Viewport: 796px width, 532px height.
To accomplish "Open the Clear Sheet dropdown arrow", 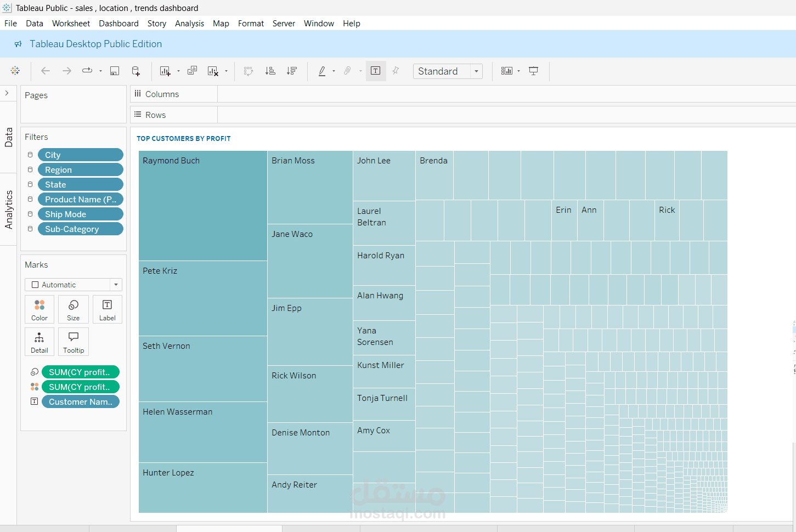I will click(x=226, y=71).
